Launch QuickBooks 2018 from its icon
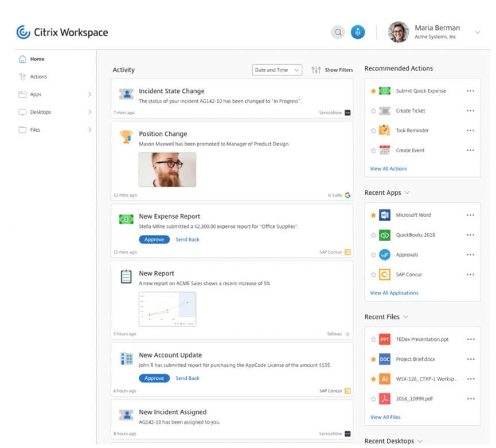This screenshot has width=496, height=448. coord(385,235)
